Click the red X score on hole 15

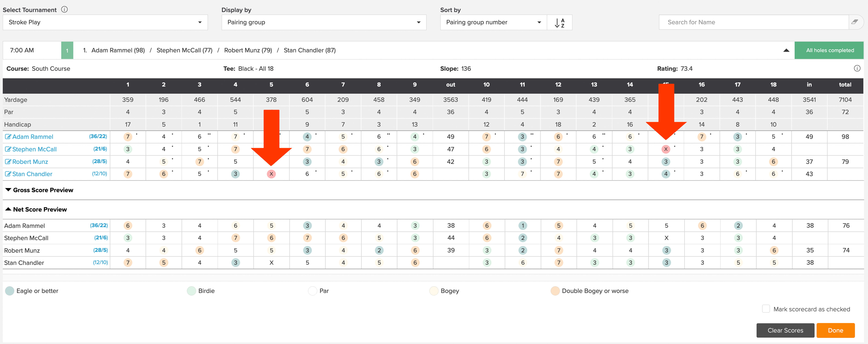point(666,149)
